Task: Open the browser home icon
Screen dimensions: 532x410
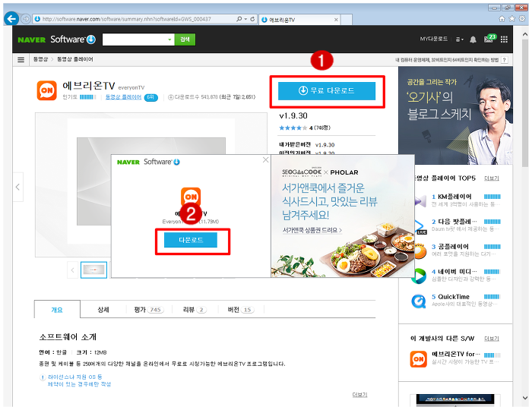Action: tap(502, 19)
